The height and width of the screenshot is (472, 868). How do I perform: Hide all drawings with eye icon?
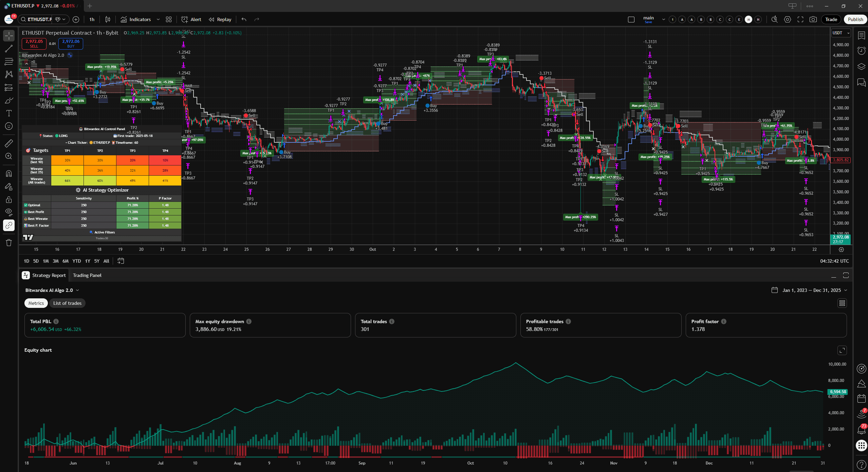coord(9,212)
